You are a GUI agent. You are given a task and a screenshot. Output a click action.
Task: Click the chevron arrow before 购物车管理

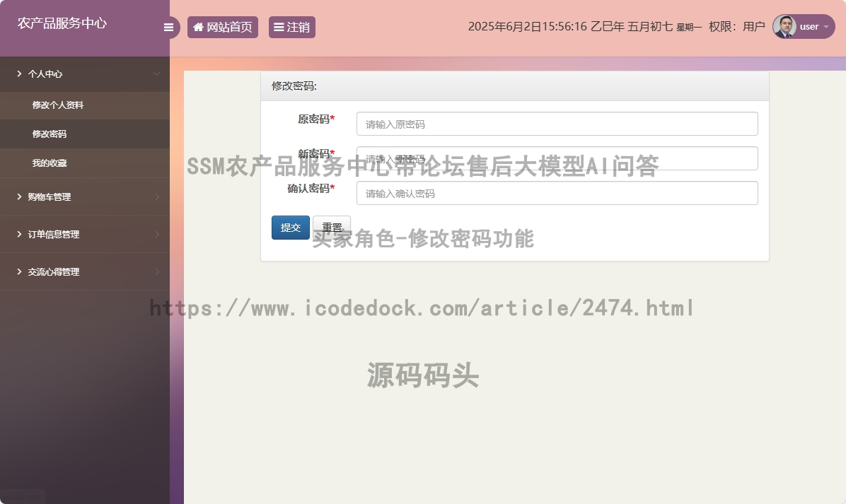tap(19, 197)
